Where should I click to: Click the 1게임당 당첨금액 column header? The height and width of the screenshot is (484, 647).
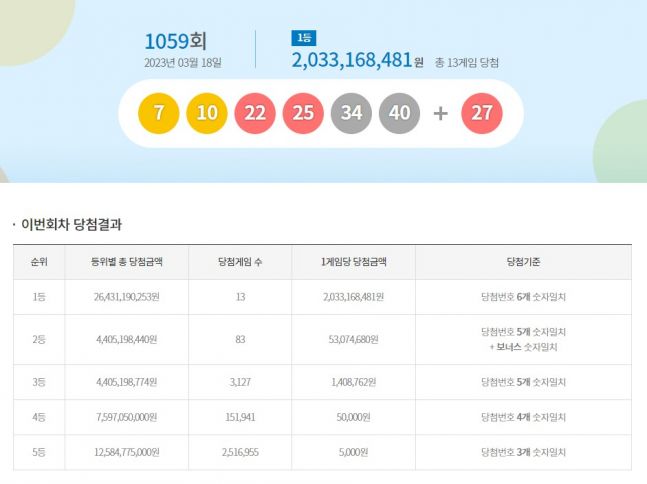[353, 262]
